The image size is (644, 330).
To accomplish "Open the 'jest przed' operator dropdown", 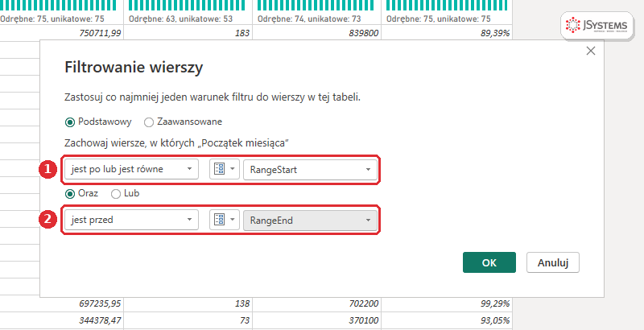I will pyautogui.click(x=131, y=220).
